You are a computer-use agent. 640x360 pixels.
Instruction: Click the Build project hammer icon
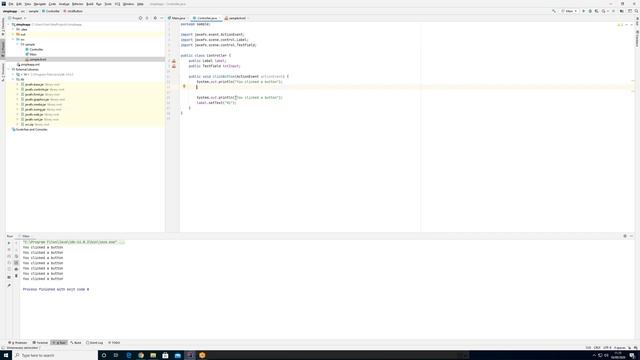point(554,11)
